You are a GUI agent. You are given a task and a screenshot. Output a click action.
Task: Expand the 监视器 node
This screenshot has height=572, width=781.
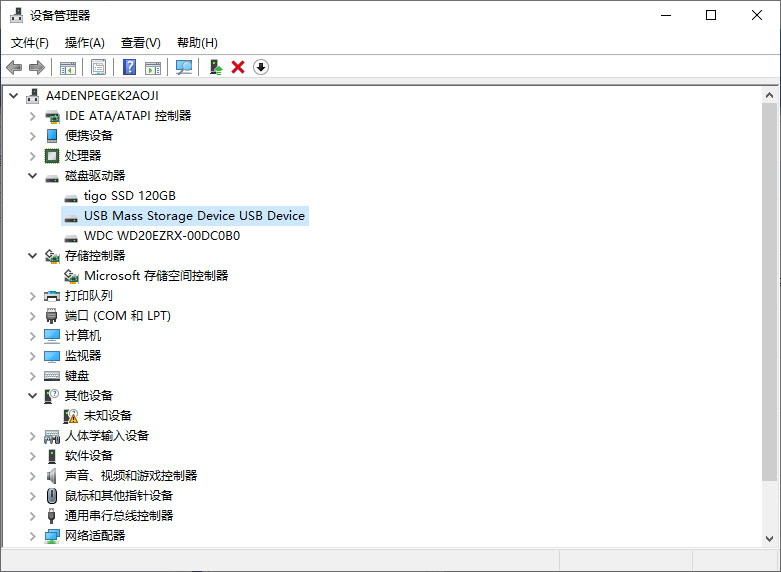point(32,356)
